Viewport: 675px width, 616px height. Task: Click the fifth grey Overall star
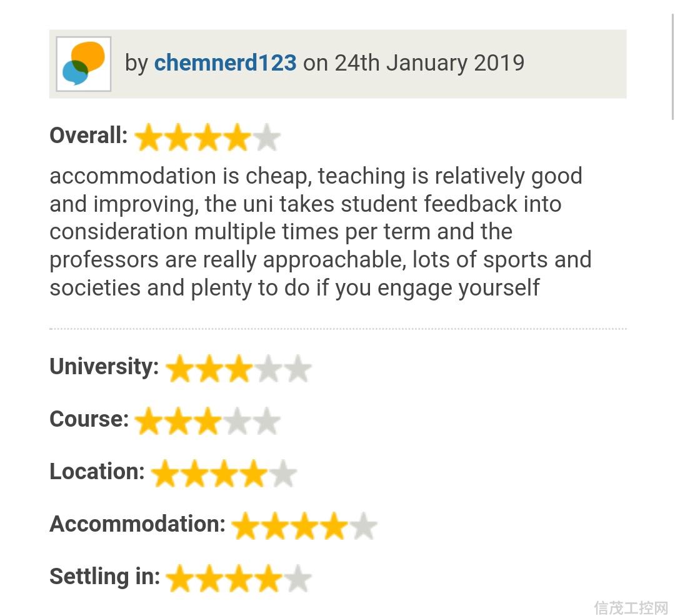point(266,137)
